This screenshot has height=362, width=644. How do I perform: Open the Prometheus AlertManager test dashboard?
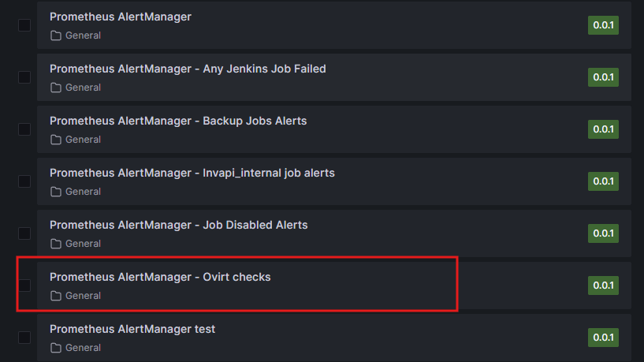click(132, 329)
